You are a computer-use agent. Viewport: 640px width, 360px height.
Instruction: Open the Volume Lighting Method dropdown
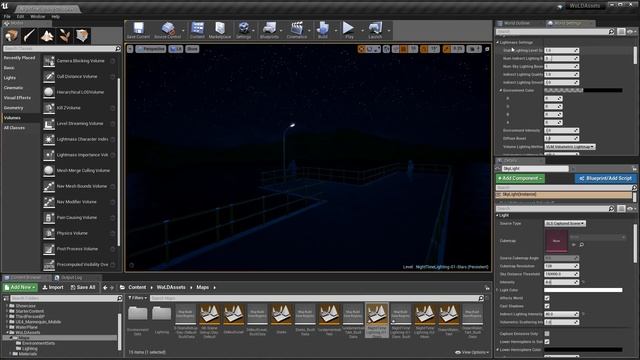point(570,147)
